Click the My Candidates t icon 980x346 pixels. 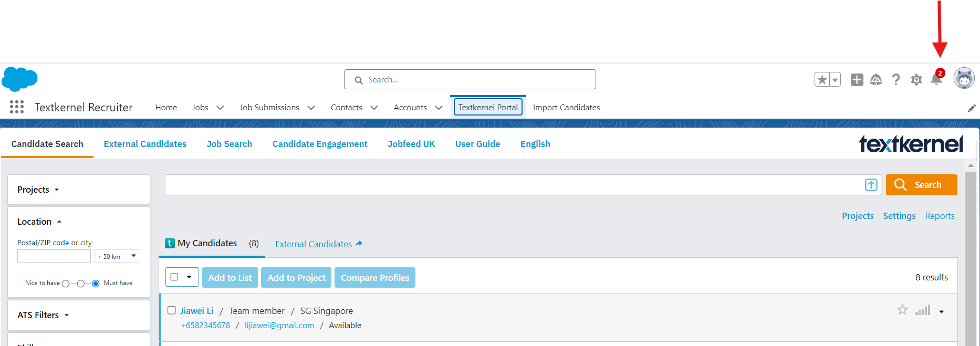coord(170,243)
